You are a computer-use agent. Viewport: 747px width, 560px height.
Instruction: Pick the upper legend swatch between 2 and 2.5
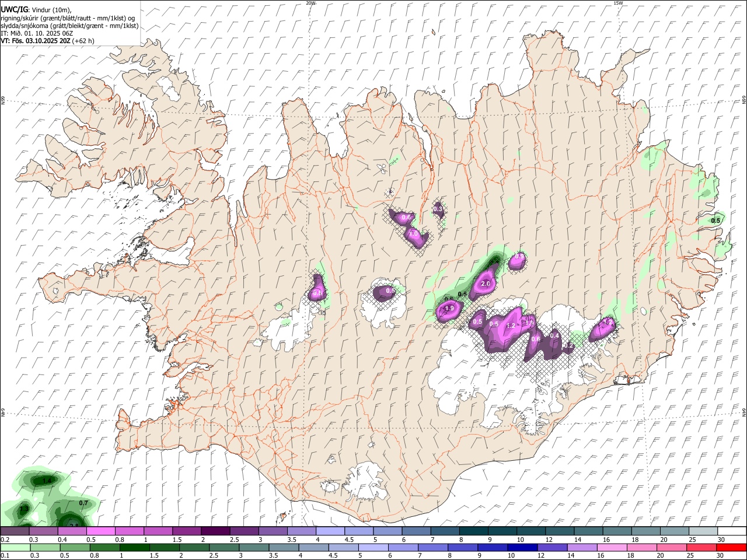pos(215,531)
